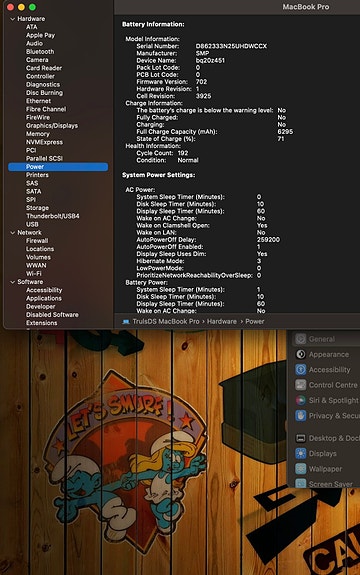Click the battery Serial Number value
The width and height of the screenshot is (360, 575).
231,46
